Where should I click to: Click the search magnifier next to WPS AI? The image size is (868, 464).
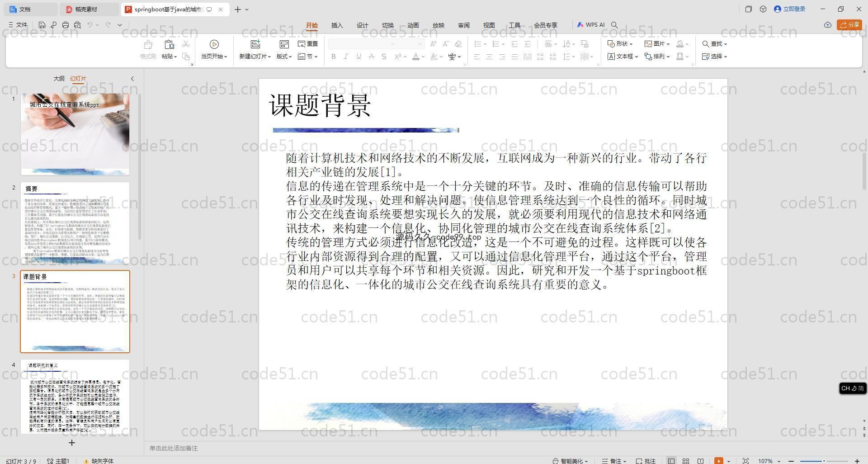614,25
